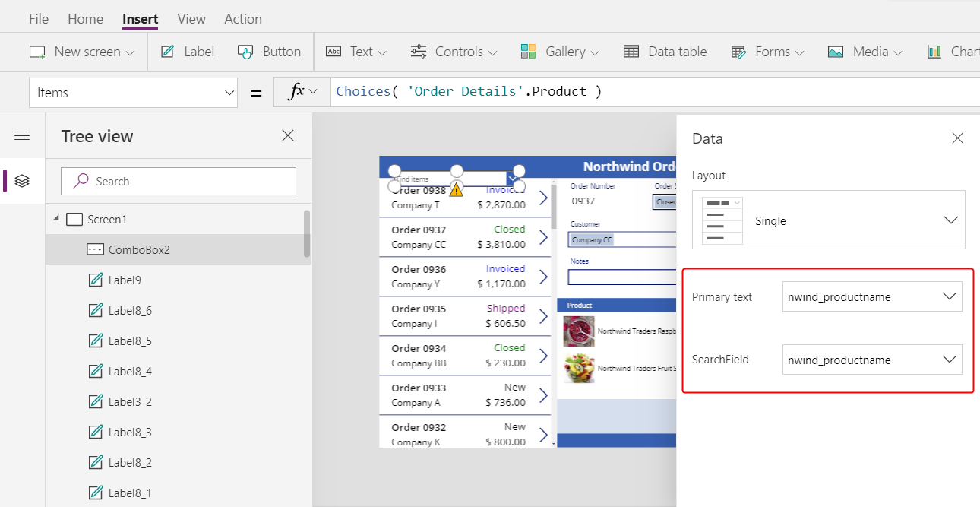Image resolution: width=980 pixels, height=507 pixels.
Task: Click the Tree view layers icon
Action: pyautogui.click(x=22, y=181)
